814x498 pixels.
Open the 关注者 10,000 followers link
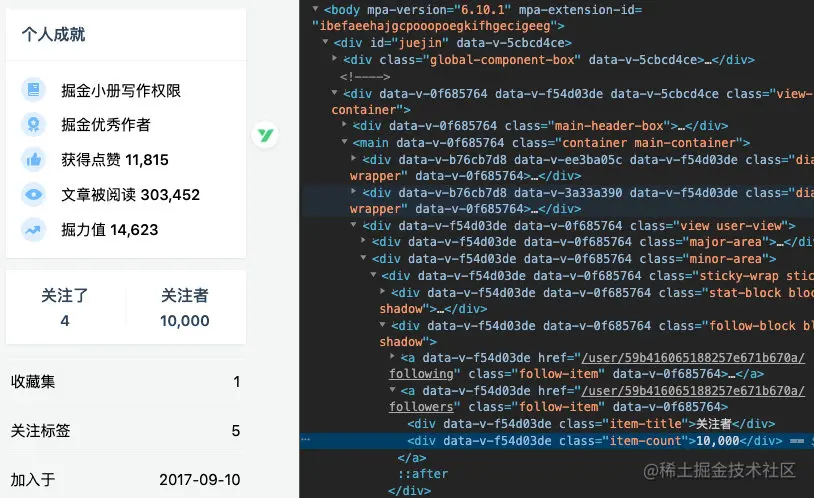click(x=185, y=307)
